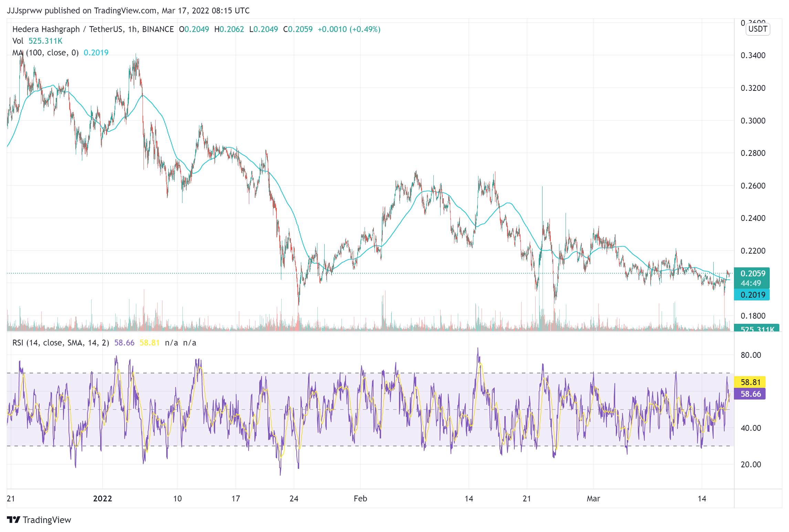This screenshot has width=789, height=532.
Task: Click the change value +0.0010 (+0.49%)
Action: click(349, 29)
